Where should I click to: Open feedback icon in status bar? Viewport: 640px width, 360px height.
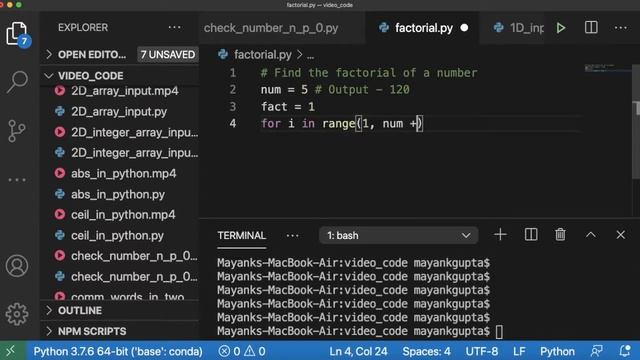pos(596,351)
